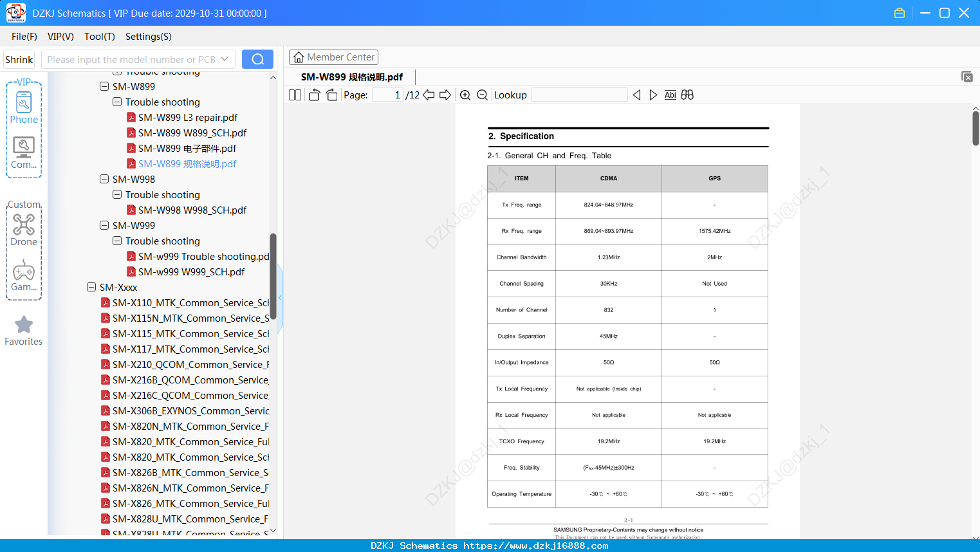Collapse the side panel with splitter arrow
Screen dimensions: 980x552
pyautogui.click(x=280, y=298)
